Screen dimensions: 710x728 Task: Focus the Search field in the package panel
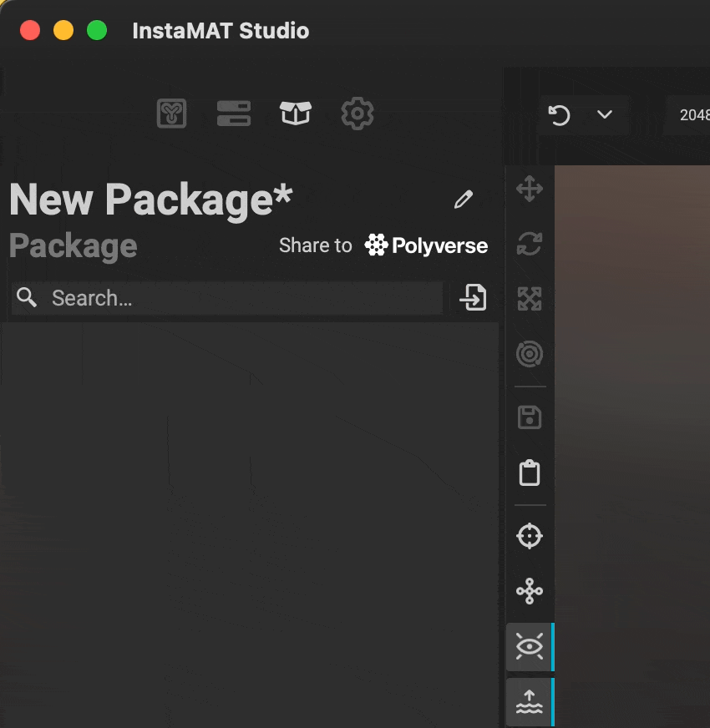pos(227,298)
